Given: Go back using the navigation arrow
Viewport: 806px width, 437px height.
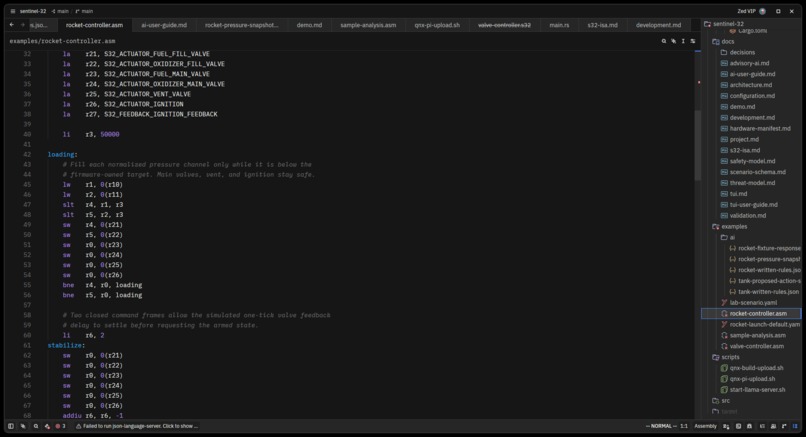Looking at the screenshot, I should 12,25.
